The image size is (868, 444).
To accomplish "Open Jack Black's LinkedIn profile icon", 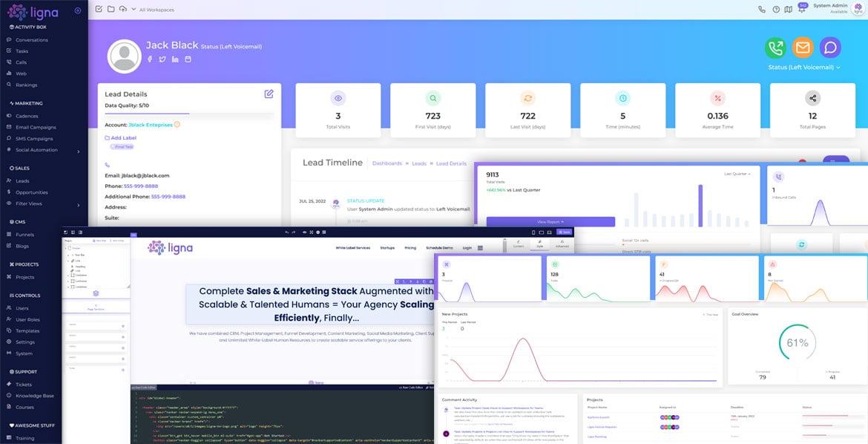I will coord(175,59).
